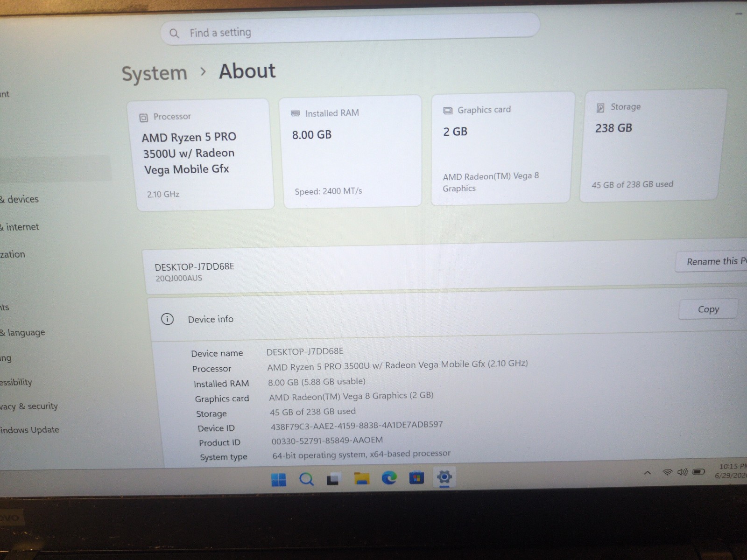Launch File Explorer from the taskbar
The image size is (747, 560).
coord(361,478)
